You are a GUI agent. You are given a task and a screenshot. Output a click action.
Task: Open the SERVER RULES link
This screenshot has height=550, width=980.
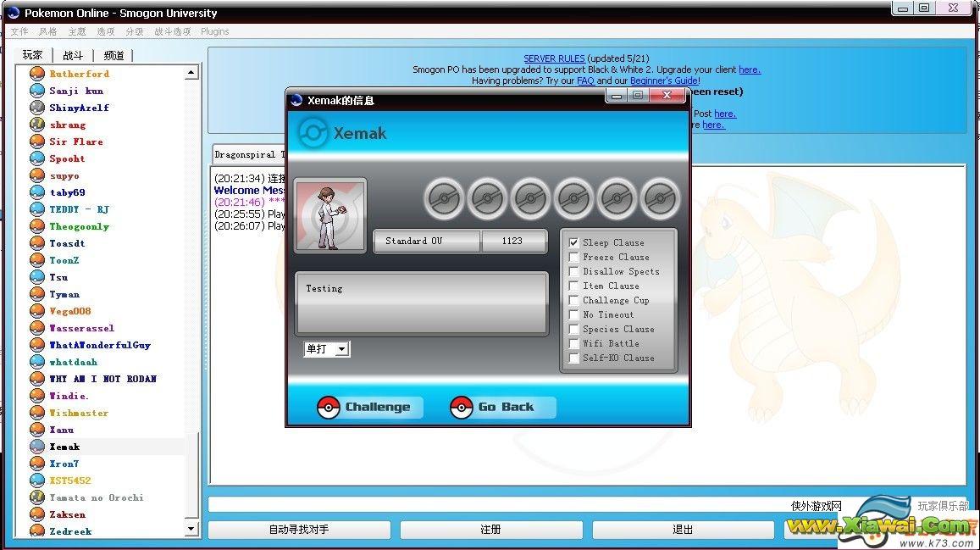point(555,58)
